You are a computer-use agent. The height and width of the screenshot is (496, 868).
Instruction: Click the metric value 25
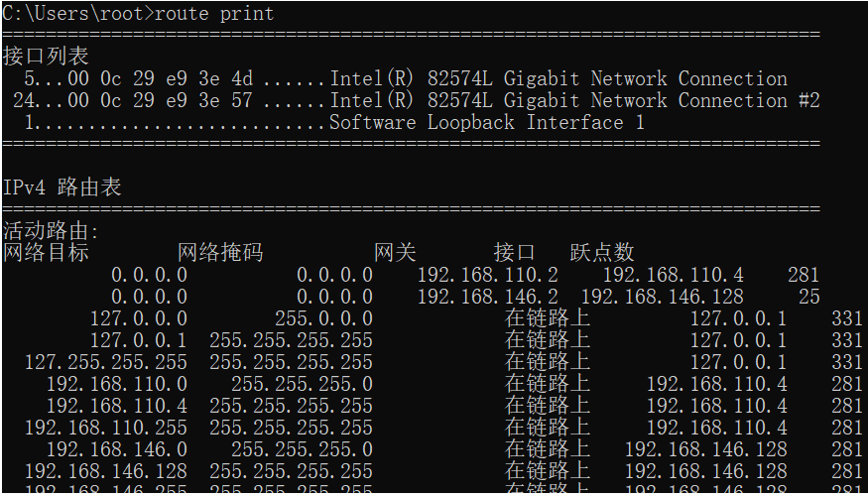coord(808,297)
